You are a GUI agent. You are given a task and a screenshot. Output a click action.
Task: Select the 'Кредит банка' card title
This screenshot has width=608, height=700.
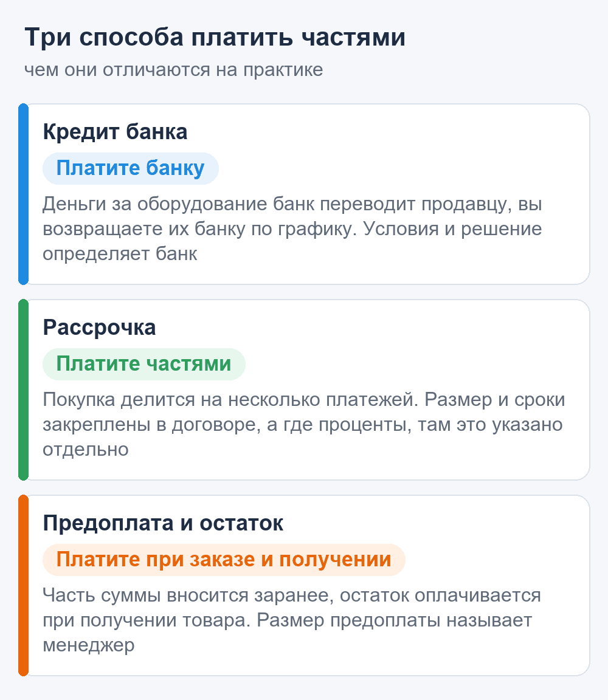[115, 132]
